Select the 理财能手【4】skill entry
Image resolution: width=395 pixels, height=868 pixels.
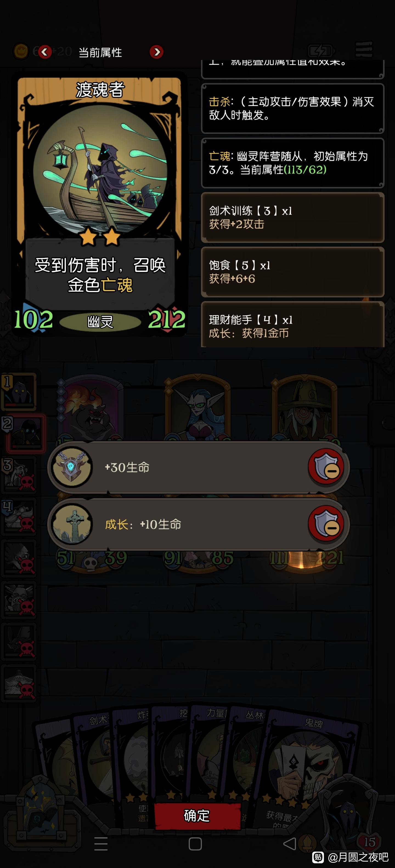(x=292, y=324)
